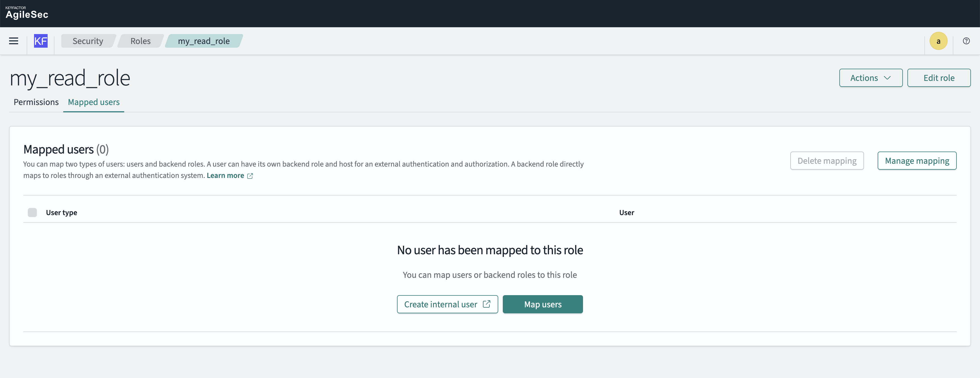Go to Security breadcrumb
This screenshot has height=378, width=980.
click(x=88, y=41)
